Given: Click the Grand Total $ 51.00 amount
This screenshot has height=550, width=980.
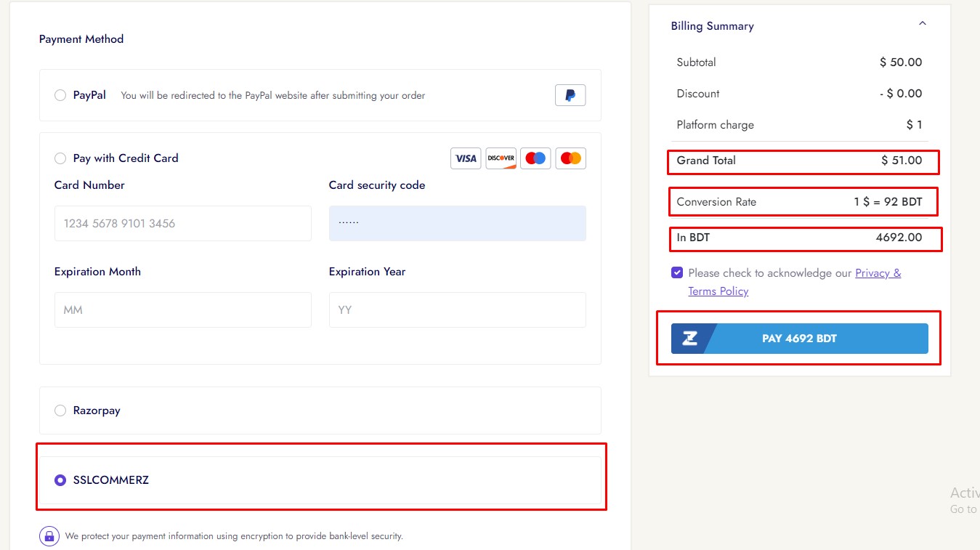Looking at the screenshot, I should pyautogui.click(x=901, y=161).
